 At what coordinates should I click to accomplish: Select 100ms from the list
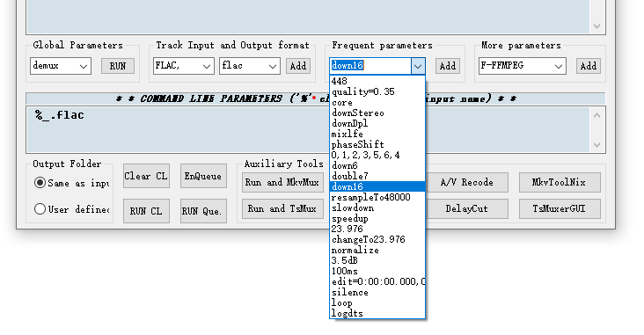[x=377, y=271]
